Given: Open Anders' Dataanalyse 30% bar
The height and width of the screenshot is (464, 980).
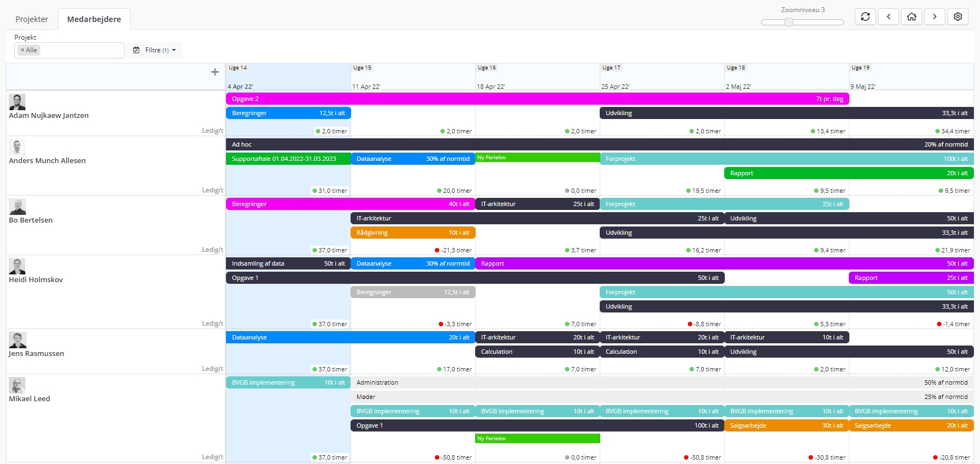Looking at the screenshot, I should click(x=413, y=159).
